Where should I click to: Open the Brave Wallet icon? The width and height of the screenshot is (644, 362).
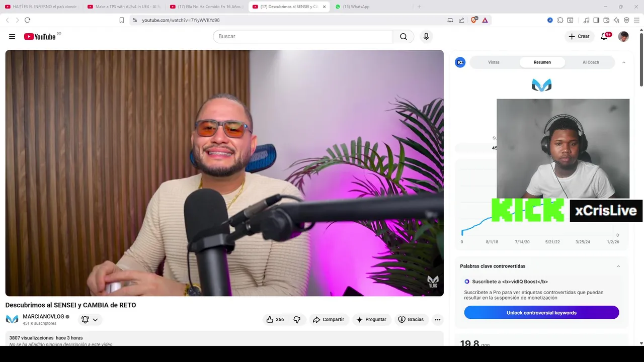pyautogui.click(x=606, y=20)
